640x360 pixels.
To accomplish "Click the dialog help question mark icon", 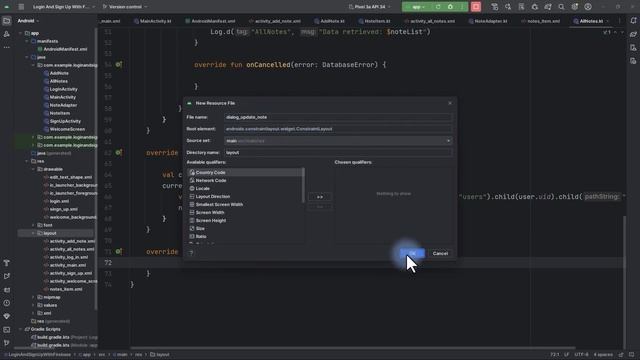I will pyautogui.click(x=191, y=253).
